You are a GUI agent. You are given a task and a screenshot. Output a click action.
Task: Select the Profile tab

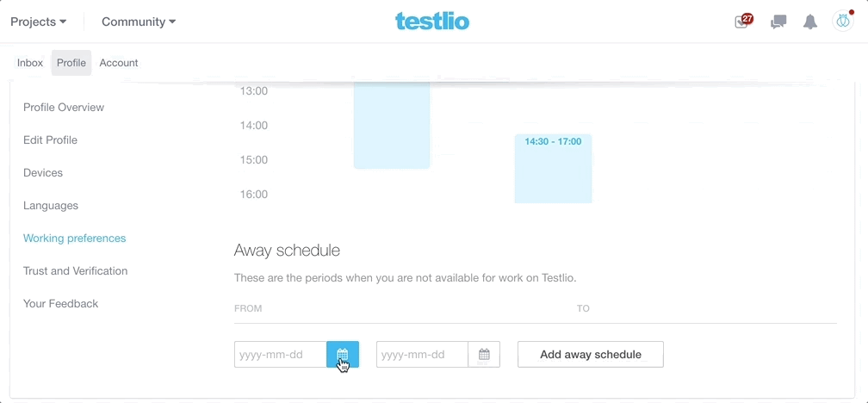(x=71, y=63)
